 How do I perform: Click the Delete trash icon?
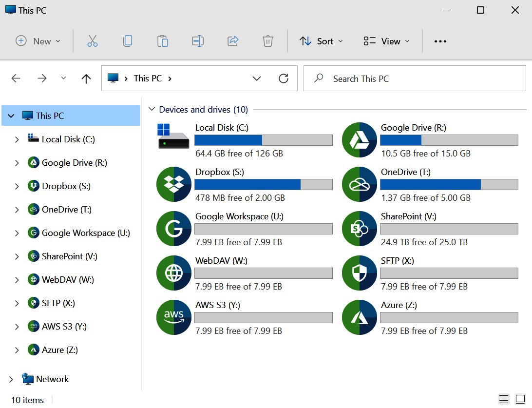(267, 41)
